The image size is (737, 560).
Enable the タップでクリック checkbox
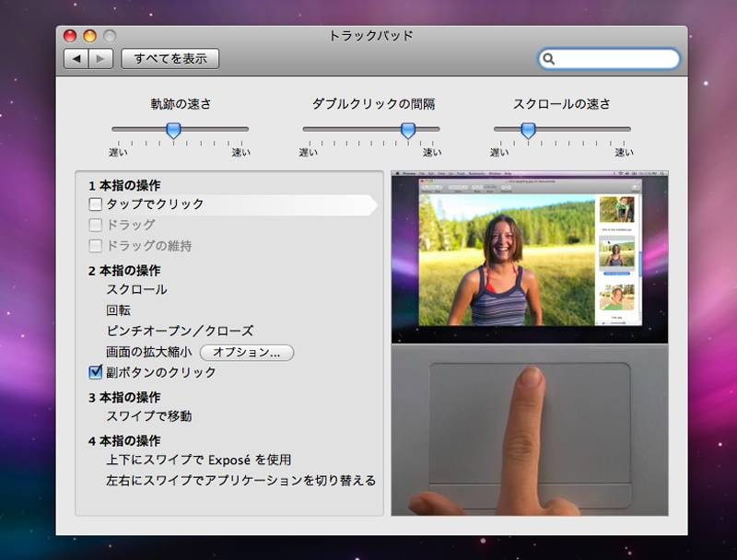pyautogui.click(x=92, y=204)
